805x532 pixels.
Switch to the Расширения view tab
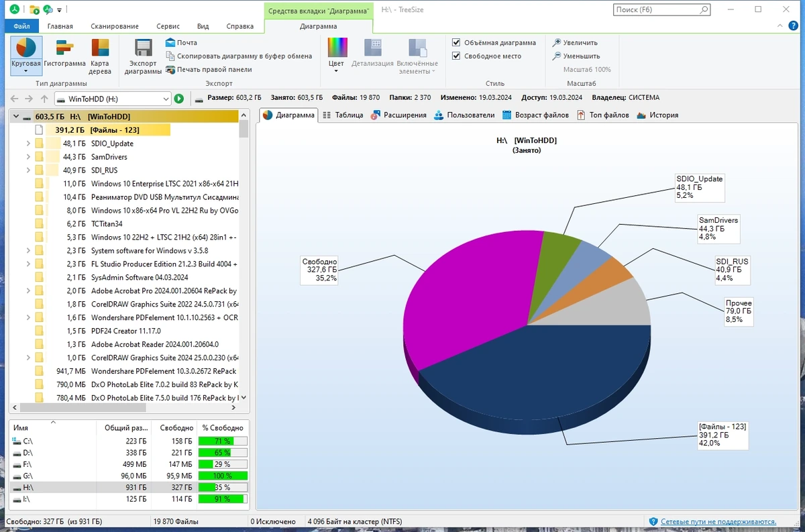point(398,115)
